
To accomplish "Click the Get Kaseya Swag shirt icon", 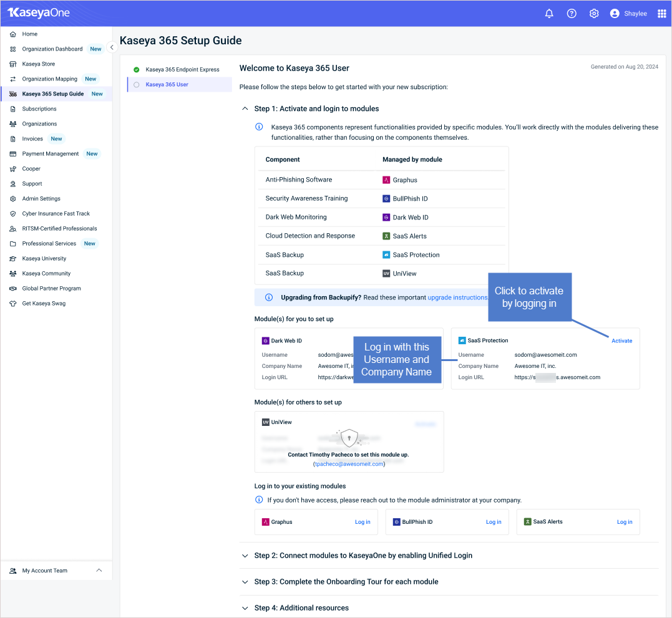I will click(x=13, y=304).
